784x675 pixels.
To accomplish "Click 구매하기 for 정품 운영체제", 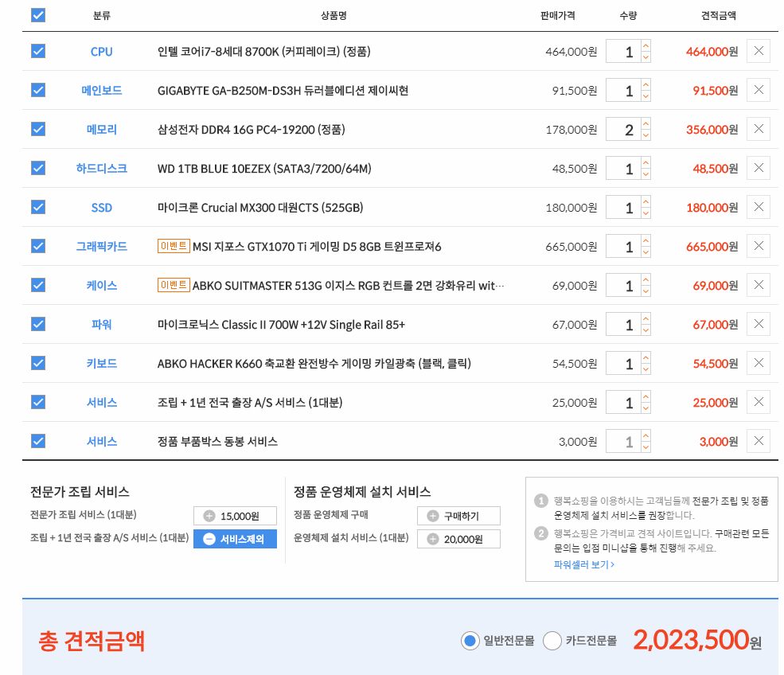I will pos(458,516).
